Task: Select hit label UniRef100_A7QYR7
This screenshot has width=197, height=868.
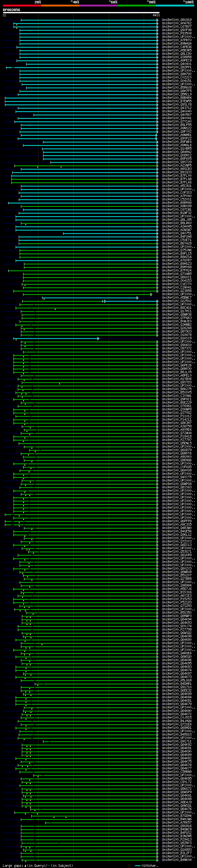Action: click(x=177, y=260)
